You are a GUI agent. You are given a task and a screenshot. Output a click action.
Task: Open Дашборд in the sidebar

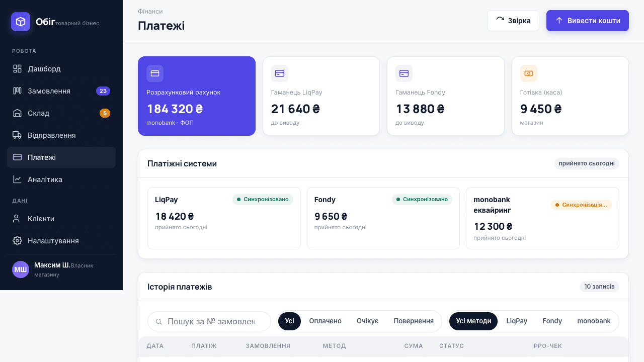tap(61, 69)
